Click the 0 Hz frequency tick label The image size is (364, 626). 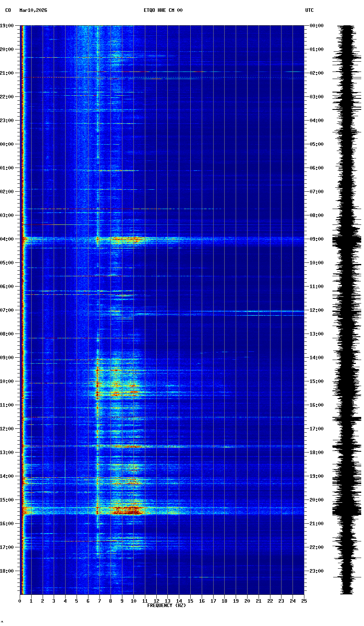(x=20, y=601)
